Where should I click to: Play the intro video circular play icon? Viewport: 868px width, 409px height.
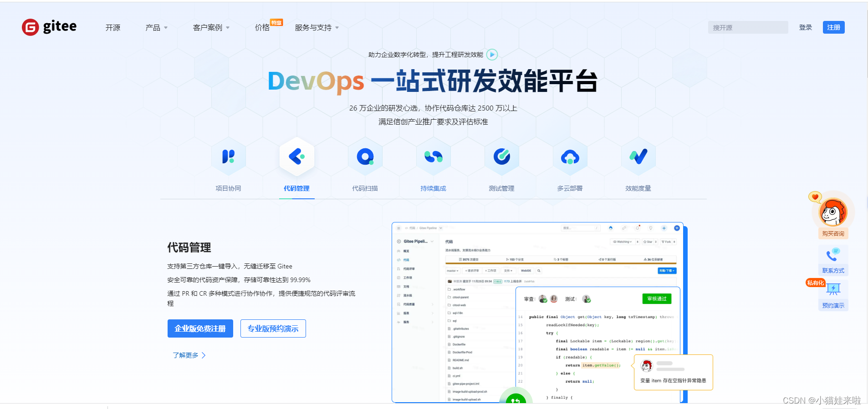click(492, 55)
